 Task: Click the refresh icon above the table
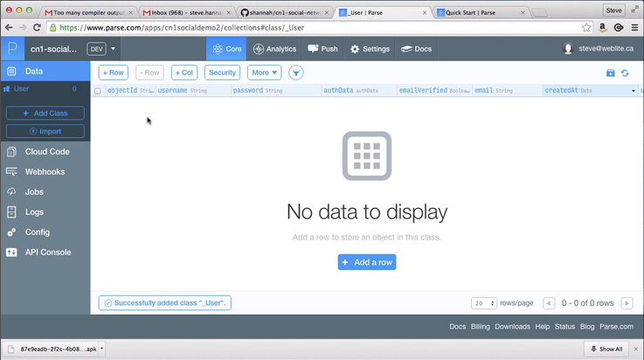coord(625,73)
